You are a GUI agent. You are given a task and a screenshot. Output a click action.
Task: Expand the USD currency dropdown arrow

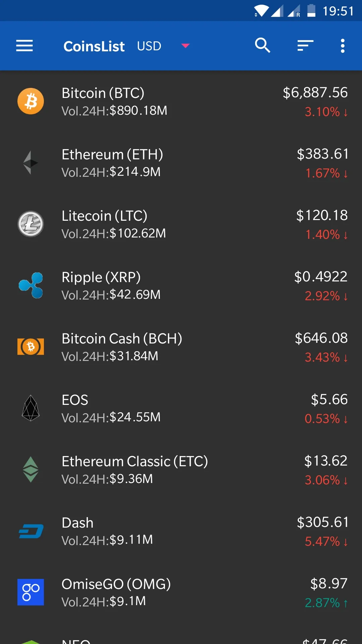point(185,46)
